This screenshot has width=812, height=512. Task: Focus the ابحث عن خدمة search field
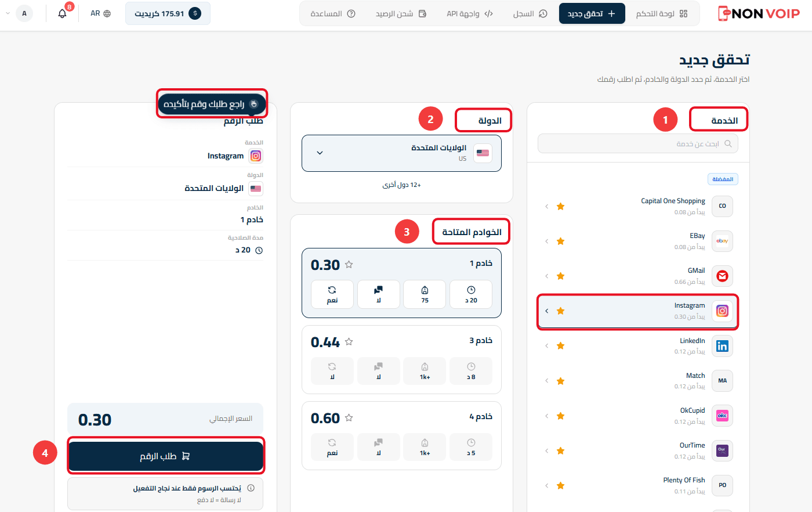(x=638, y=143)
